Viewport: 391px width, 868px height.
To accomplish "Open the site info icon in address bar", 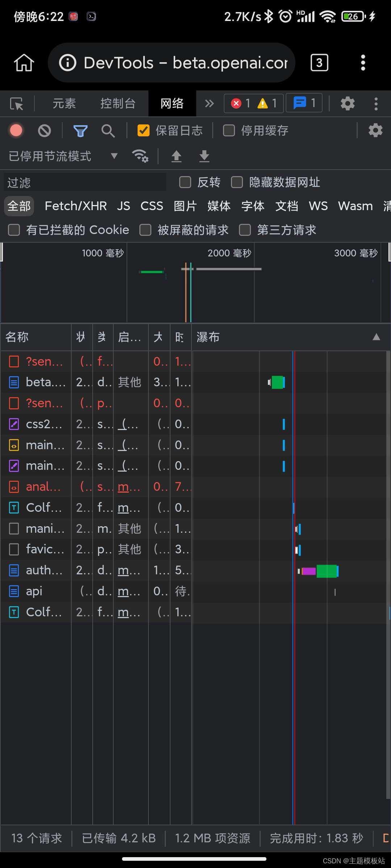I will 68,63.
